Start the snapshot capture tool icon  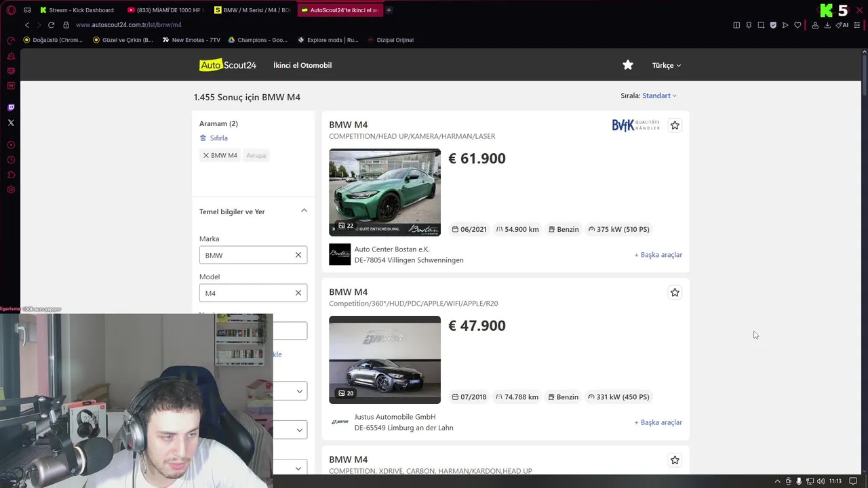tap(761, 25)
